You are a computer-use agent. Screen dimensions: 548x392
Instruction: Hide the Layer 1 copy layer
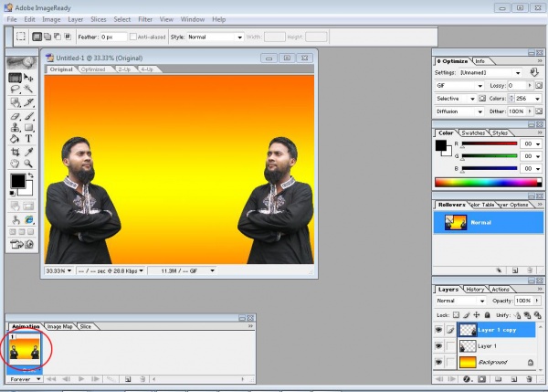click(x=439, y=329)
